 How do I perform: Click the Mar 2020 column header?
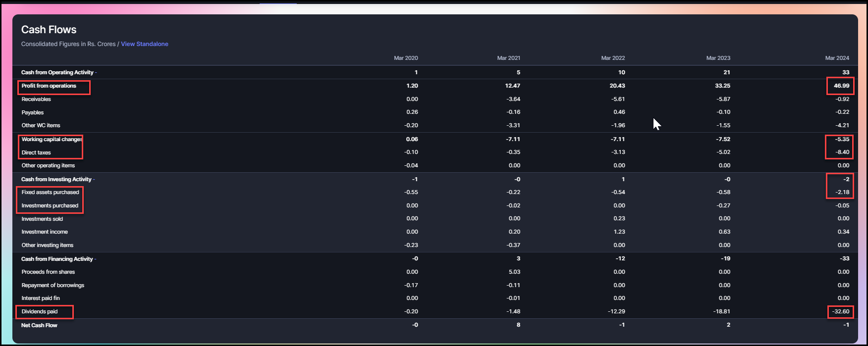point(406,58)
